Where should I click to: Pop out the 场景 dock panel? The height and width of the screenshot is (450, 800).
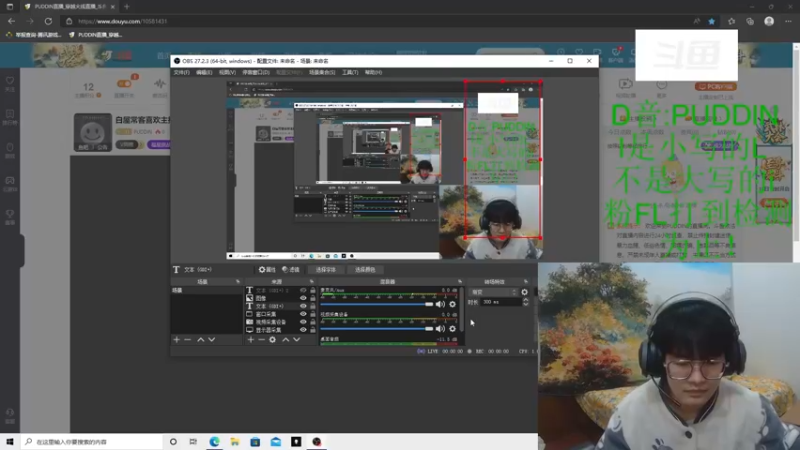point(238,282)
